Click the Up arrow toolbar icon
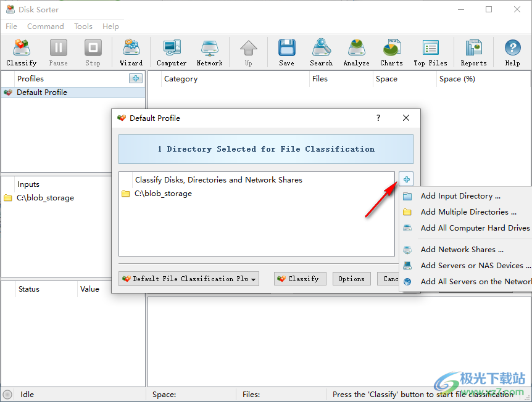The image size is (532, 402). [x=248, y=52]
